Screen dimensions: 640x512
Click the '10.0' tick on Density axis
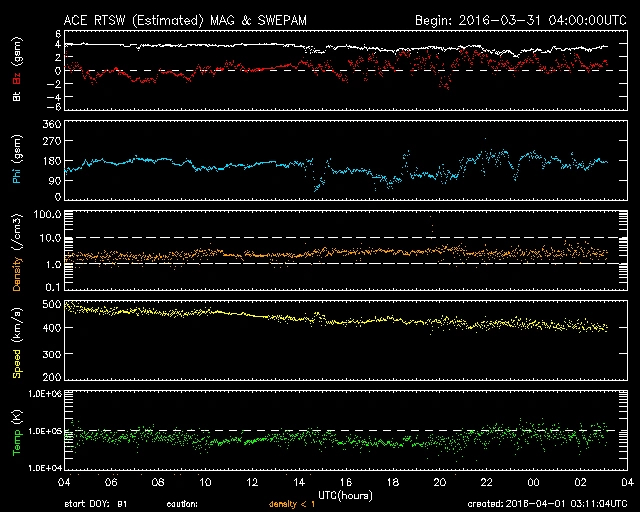(50, 238)
